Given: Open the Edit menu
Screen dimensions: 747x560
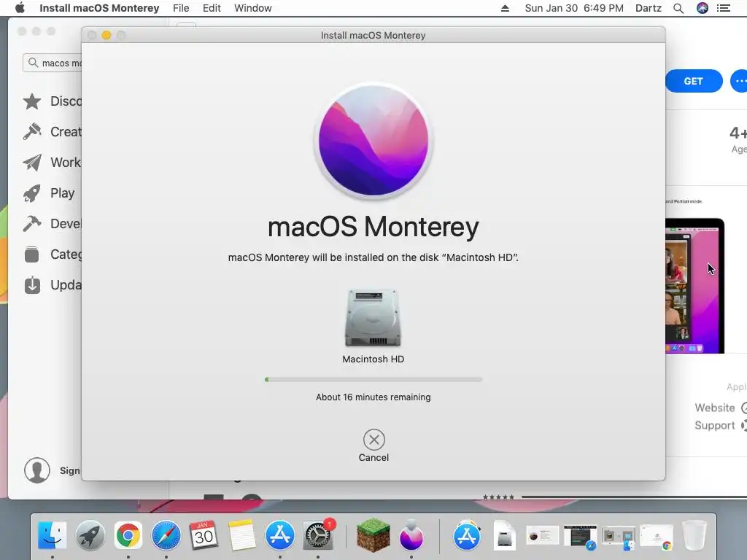Looking at the screenshot, I should pos(212,8).
